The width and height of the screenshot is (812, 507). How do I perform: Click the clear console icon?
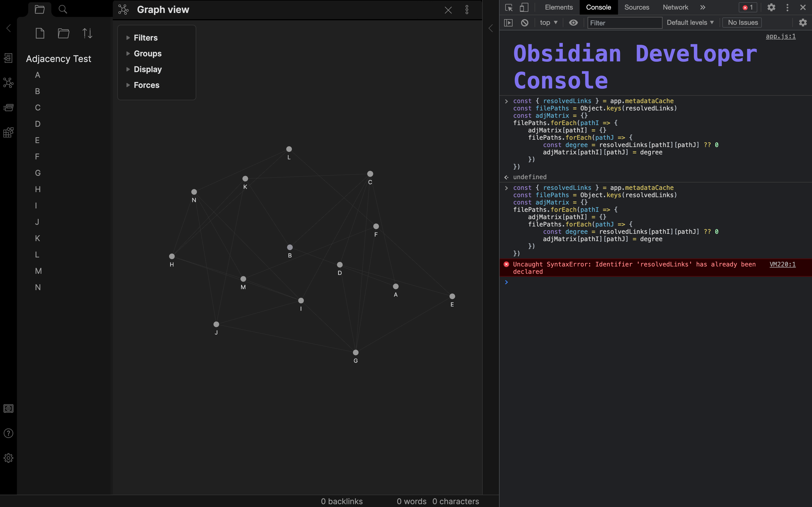click(524, 23)
